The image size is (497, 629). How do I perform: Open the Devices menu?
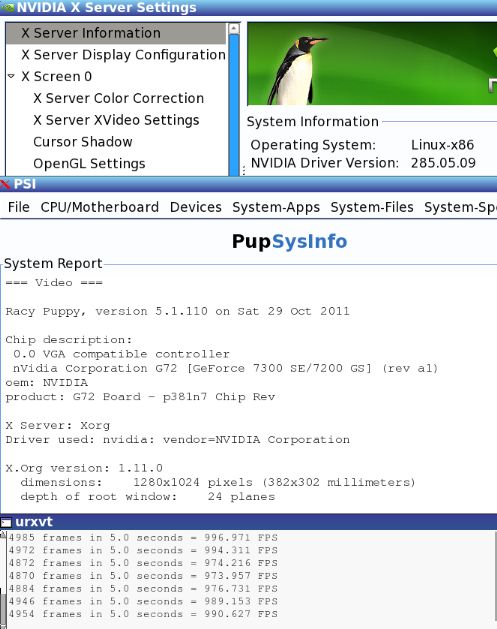click(x=195, y=207)
